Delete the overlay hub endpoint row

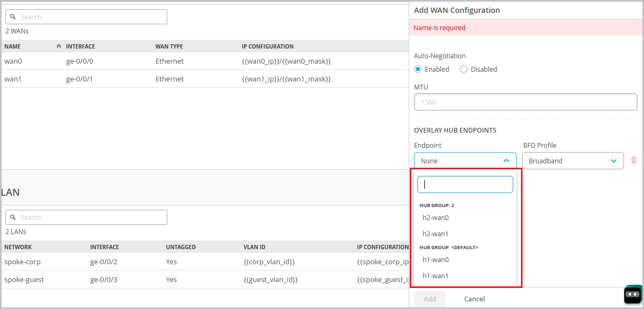tap(634, 161)
